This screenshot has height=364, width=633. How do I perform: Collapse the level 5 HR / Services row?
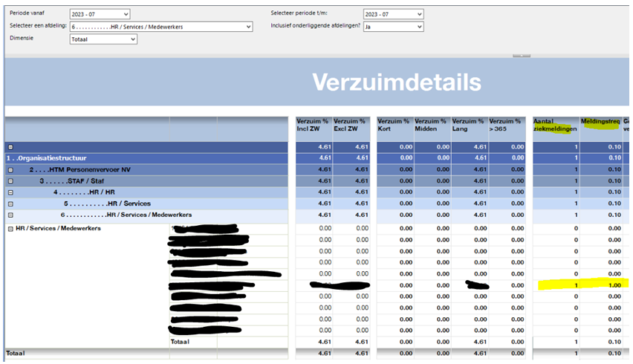pyautogui.click(x=11, y=204)
